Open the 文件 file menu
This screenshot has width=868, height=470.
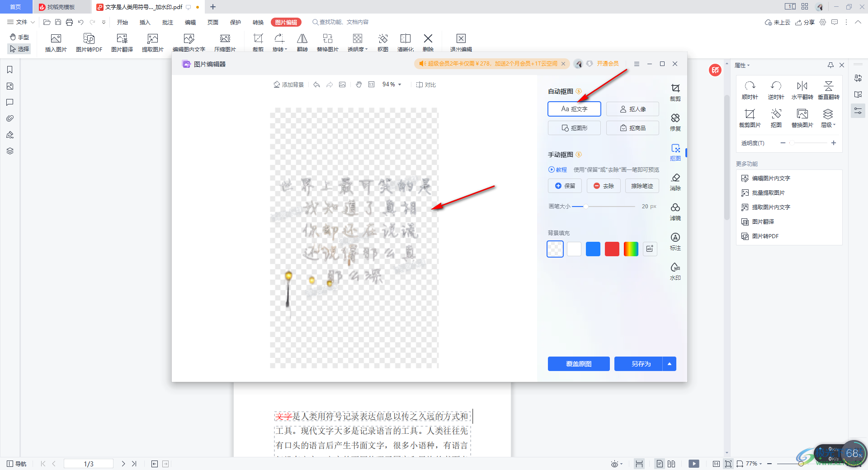click(21, 22)
